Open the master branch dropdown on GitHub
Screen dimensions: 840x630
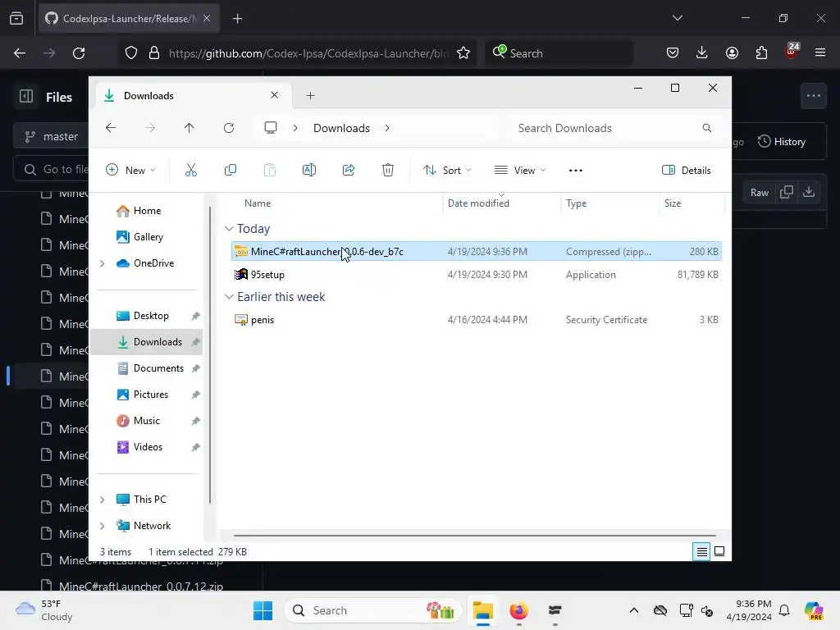52,137
